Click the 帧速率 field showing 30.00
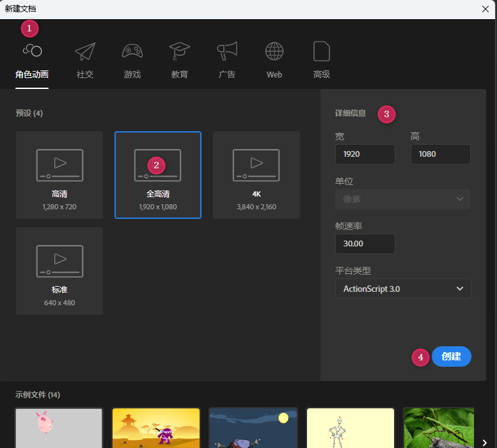Viewport: 497px width, 448px height. point(365,244)
